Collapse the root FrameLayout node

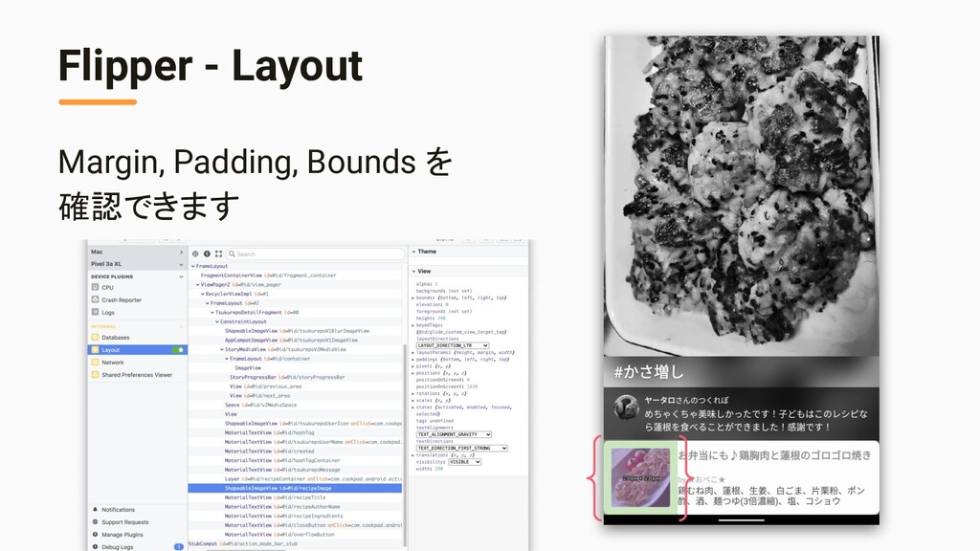pos(192,266)
